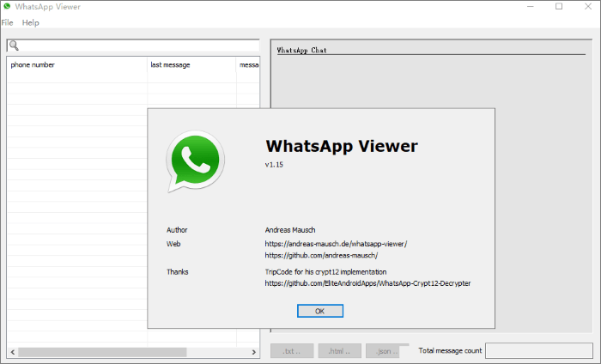Maximize the WhatsApp Viewer window

tap(559, 7)
